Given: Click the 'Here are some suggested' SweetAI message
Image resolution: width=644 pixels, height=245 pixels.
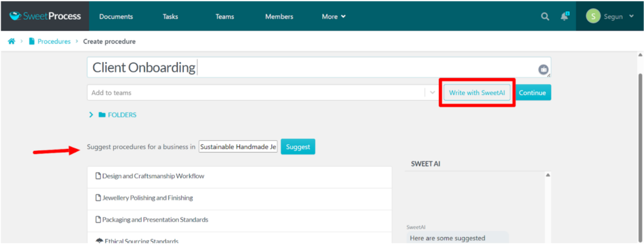Looking at the screenshot, I should click(x=458, y=238).
